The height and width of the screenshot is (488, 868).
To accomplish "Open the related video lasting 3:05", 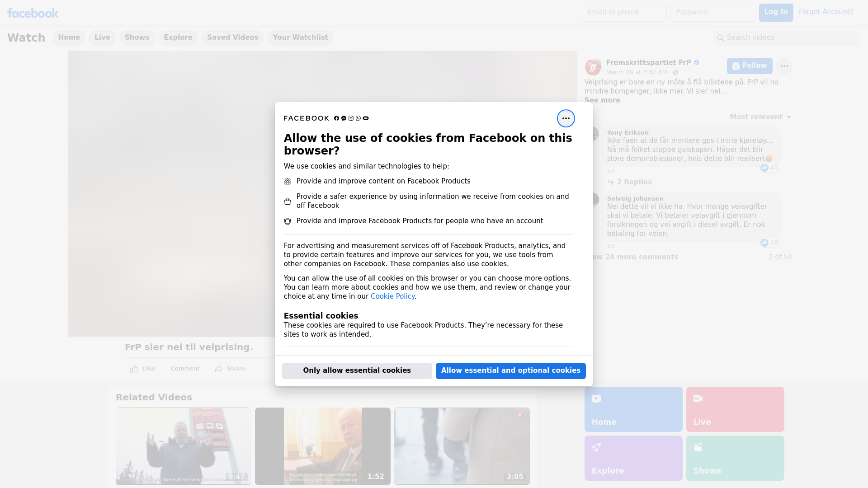I will tap(462, 446).
